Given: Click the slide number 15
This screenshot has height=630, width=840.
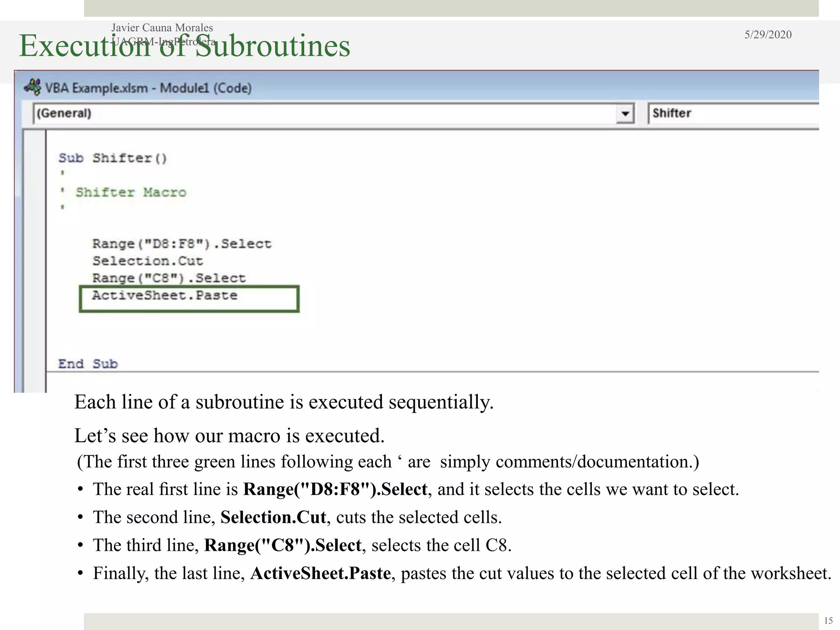Looking at the screenshot, I should (828, 621).
